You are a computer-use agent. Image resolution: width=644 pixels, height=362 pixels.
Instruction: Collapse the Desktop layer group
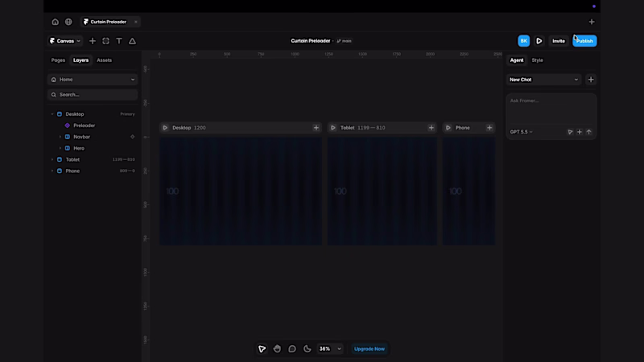point(52,114)
